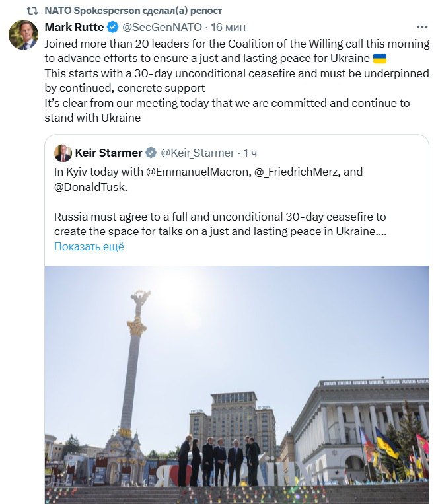Open the NATO Spokesperson reposted link
Image resolution: width=434 pixels, height=504 pixels.
pyautogui.click(x=133, y=11)
